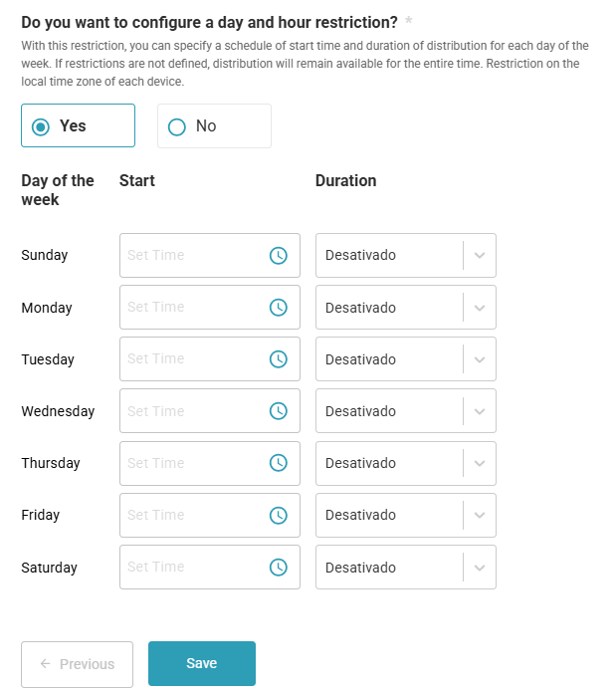Open Monday's Duration dropdown
Image resolution: width=616 pixels, height=693 pixels.
[406, 307]
